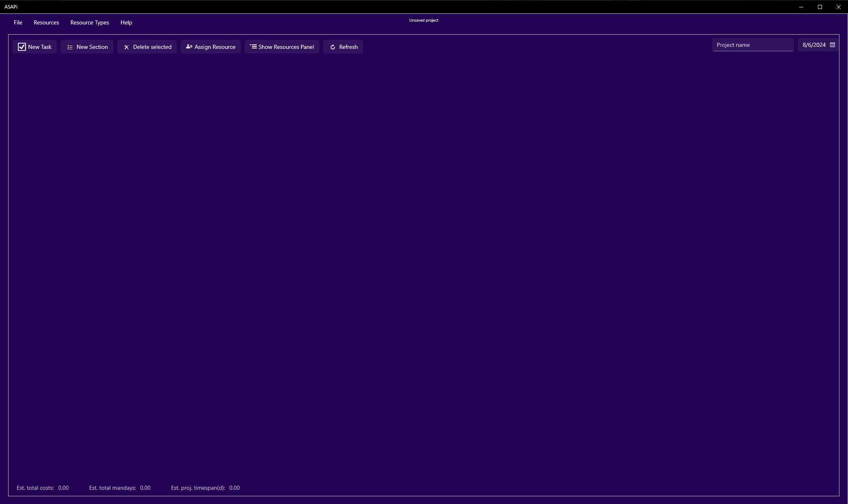Open the Resources menu
This screenshot has height=504, width=848.
[46, 22]
